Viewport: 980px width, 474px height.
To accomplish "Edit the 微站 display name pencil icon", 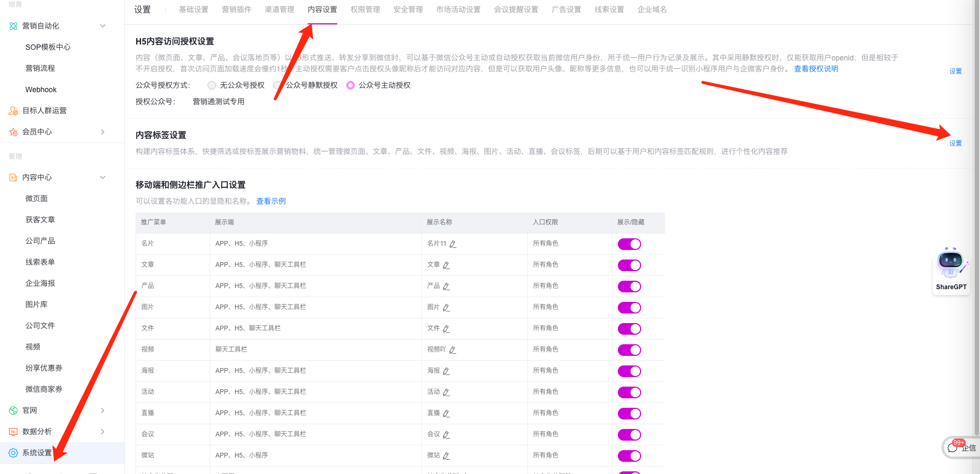I will click(446, 455).
